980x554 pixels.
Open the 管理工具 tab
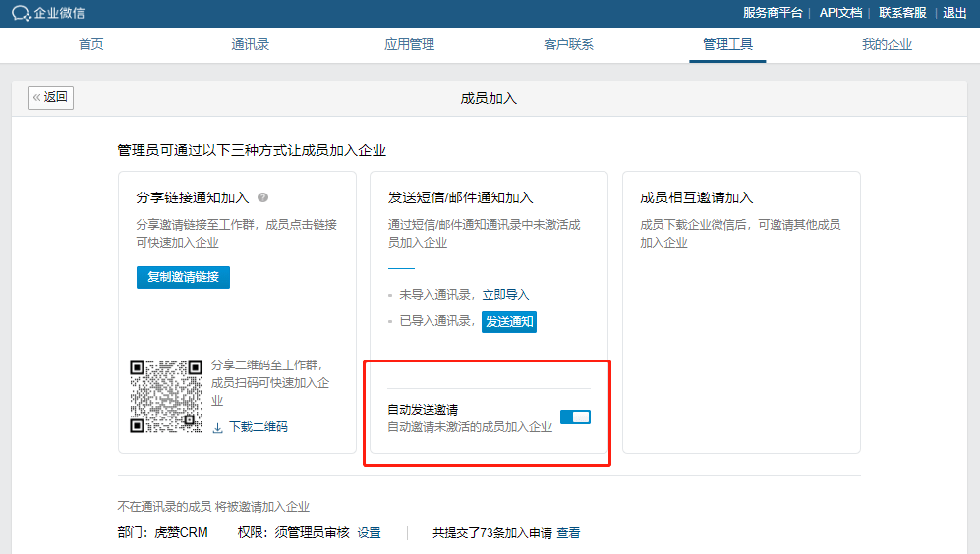pyautogui.click(x=727, y=44)
